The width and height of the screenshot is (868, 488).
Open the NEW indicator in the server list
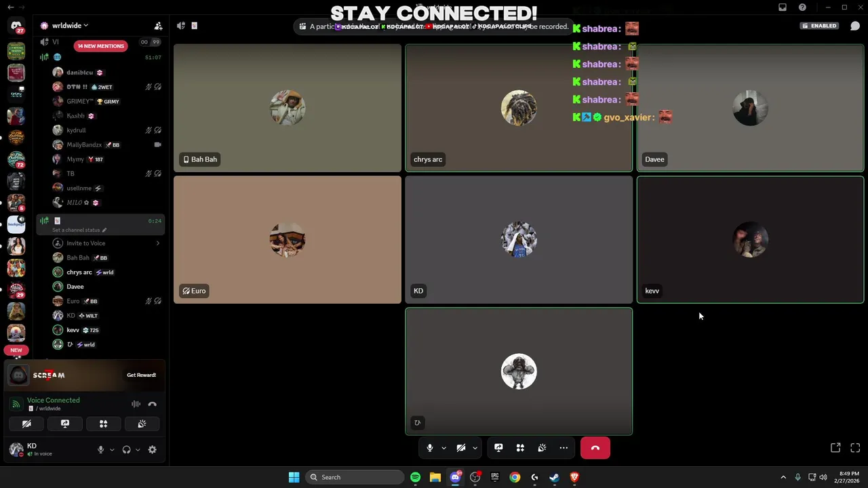tap(16, 350)
